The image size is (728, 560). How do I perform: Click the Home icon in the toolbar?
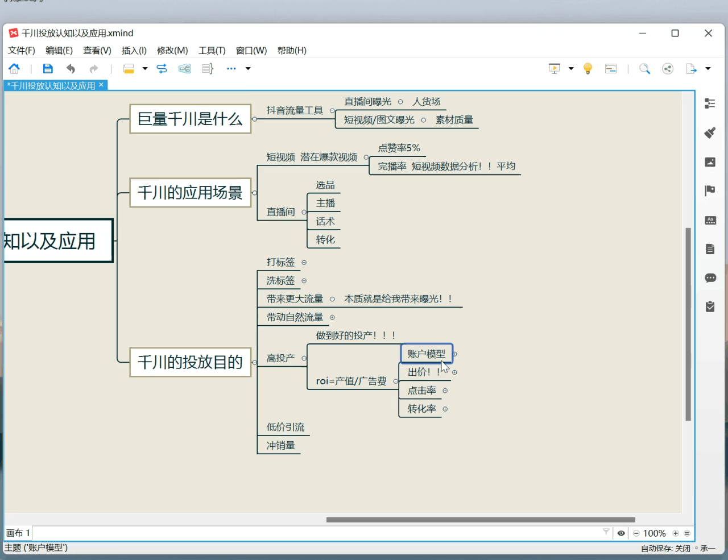[14, 69]
